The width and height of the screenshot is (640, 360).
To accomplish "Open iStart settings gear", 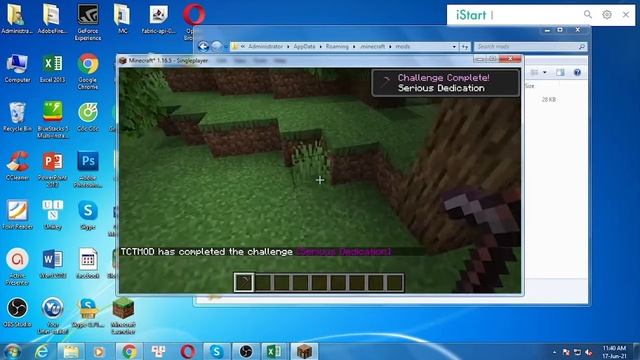I will pos(607,15).
